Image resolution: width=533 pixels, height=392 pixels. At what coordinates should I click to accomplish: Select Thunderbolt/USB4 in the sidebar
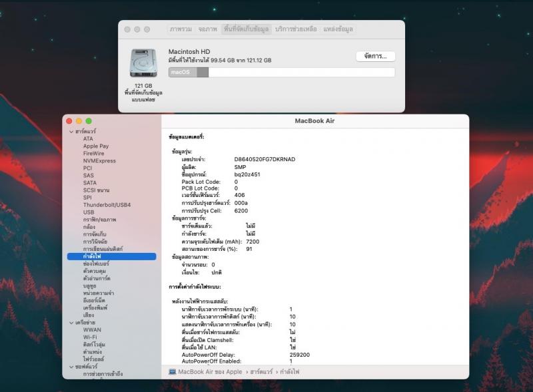(x=107, y=205)
